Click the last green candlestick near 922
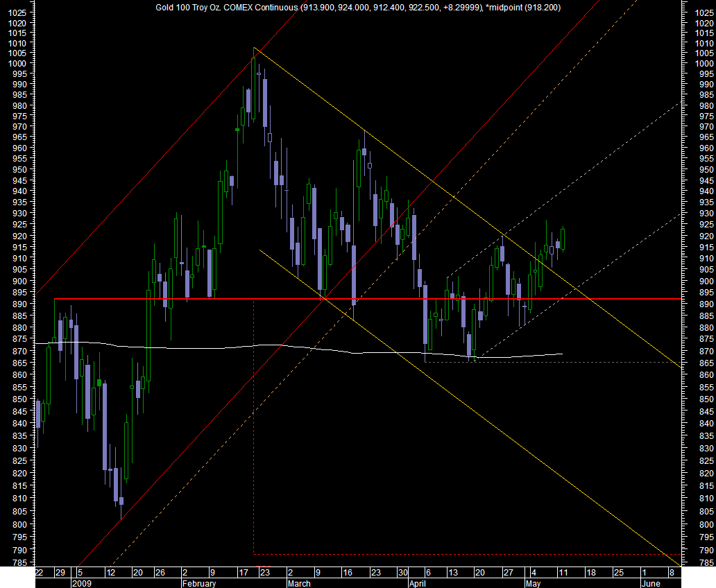Screen dimensions: 716x588 [x=563, y=239]
